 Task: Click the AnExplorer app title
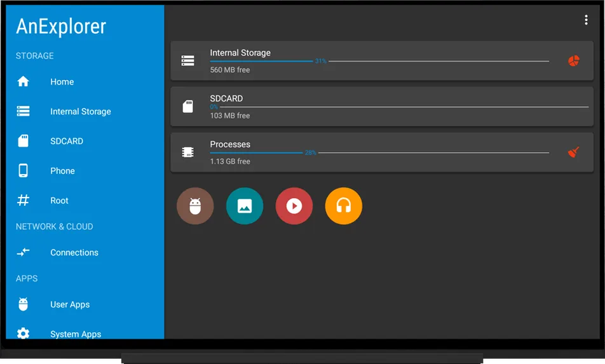coord(61,26)
